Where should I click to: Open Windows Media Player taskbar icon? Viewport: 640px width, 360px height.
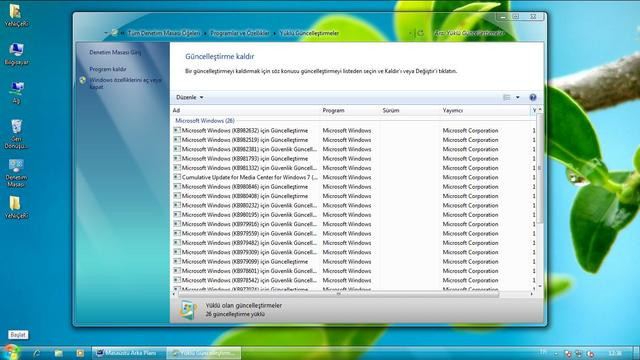[80, 353]
